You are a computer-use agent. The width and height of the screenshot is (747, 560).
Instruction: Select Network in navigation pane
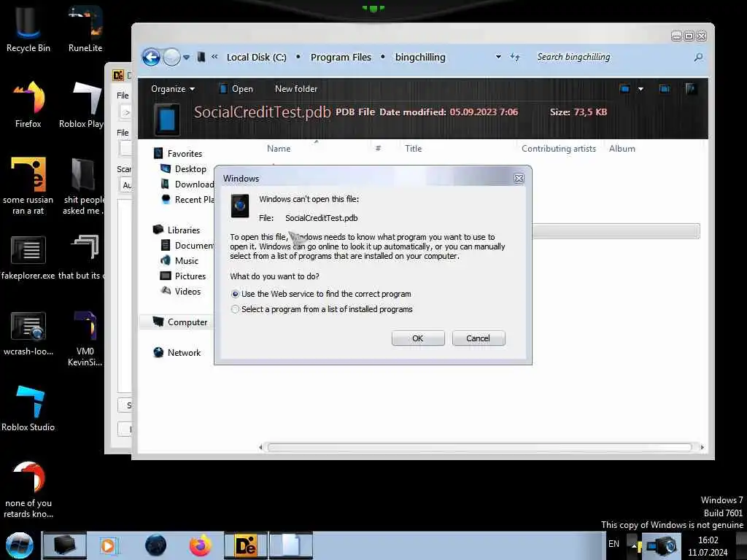coord(177,353)
